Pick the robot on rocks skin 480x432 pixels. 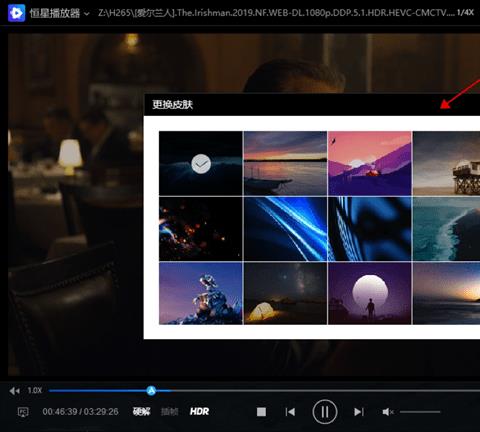tap(201, 293)
